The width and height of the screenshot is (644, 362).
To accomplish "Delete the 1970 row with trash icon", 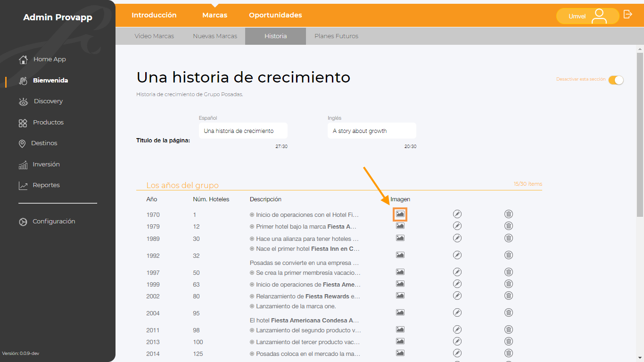I will 509,214.
